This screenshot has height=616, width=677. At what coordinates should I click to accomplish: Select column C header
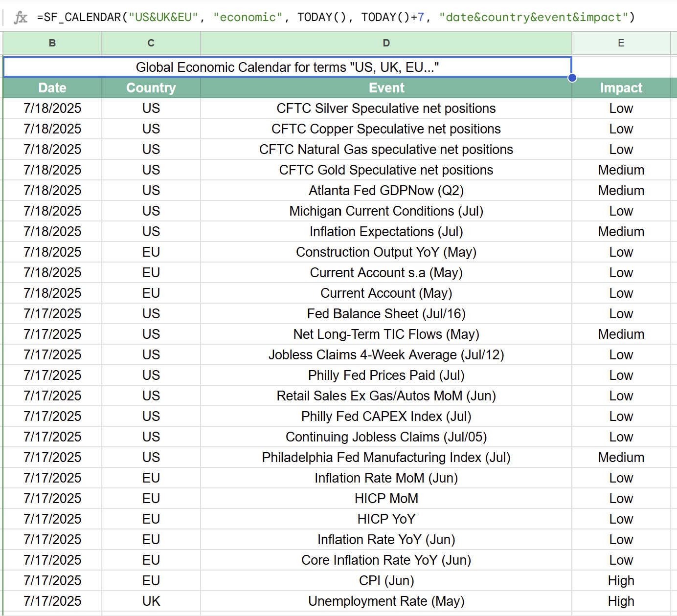click(151, 43)
